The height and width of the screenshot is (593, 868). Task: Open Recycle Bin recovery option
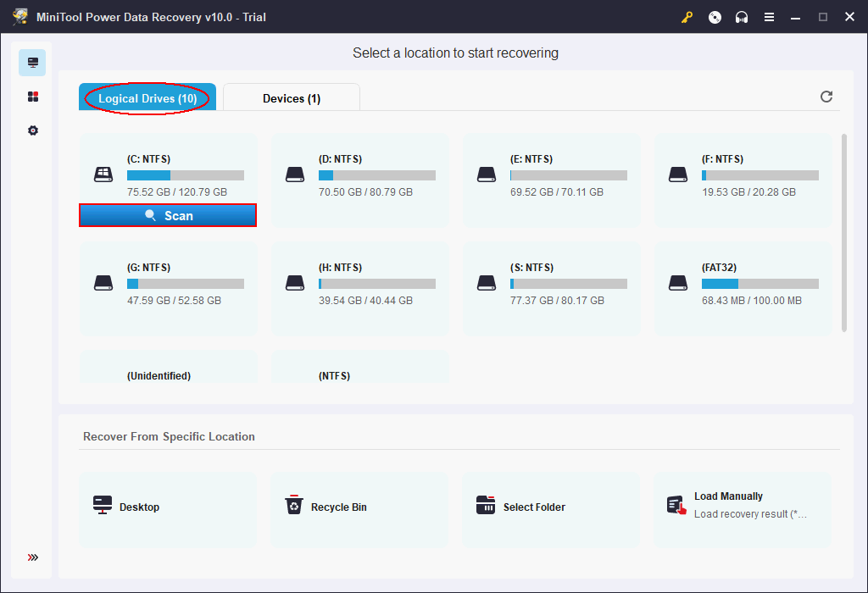[359, 507]
